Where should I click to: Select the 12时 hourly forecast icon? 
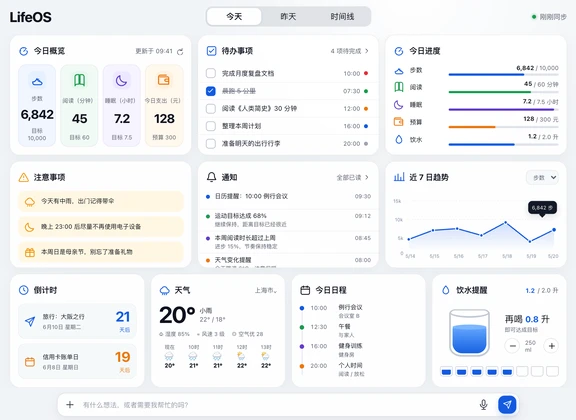[241, 356]
